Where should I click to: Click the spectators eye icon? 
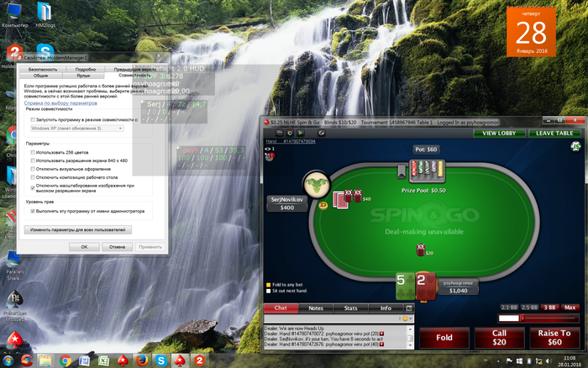[x=268, y=149]
